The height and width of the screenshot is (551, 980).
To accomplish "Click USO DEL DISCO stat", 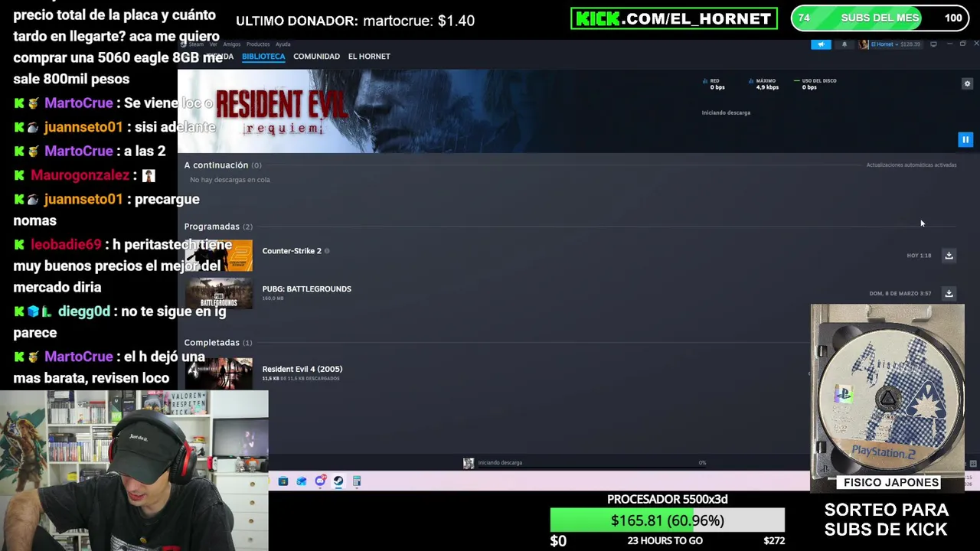I will tap(815, 84).
